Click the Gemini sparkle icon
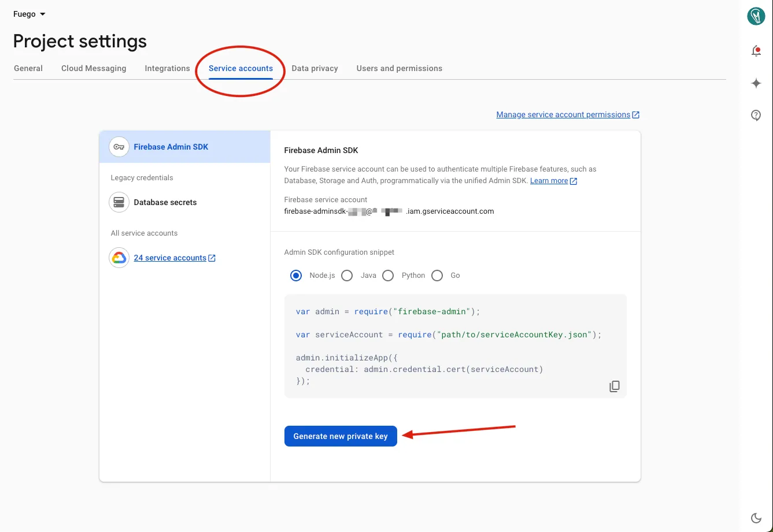Screen dimensions: 773x532 click(x=756, y=83)
